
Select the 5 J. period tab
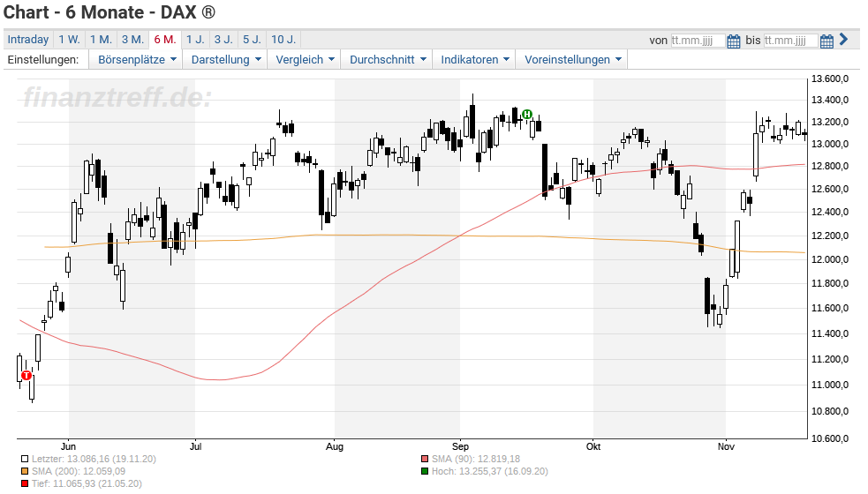pos(252,40)
